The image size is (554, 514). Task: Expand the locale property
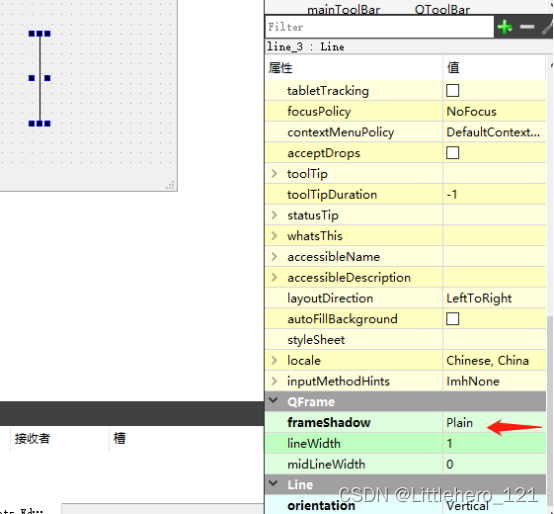point(274,360)
